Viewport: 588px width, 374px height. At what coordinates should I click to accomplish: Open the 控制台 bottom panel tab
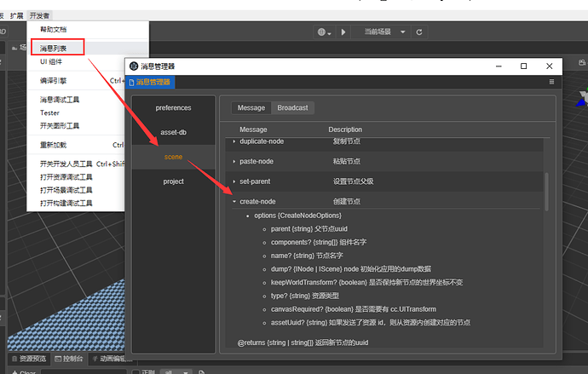[x=69, y=359]
